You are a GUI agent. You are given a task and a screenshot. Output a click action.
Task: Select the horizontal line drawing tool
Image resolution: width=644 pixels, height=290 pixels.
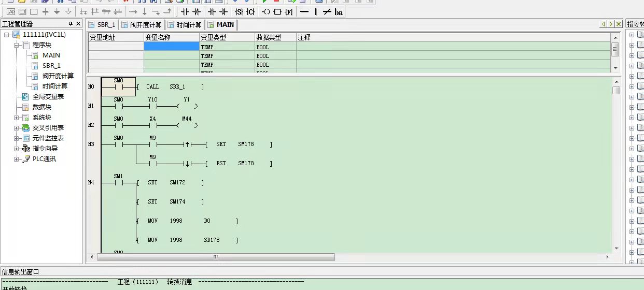click(304, 11)
